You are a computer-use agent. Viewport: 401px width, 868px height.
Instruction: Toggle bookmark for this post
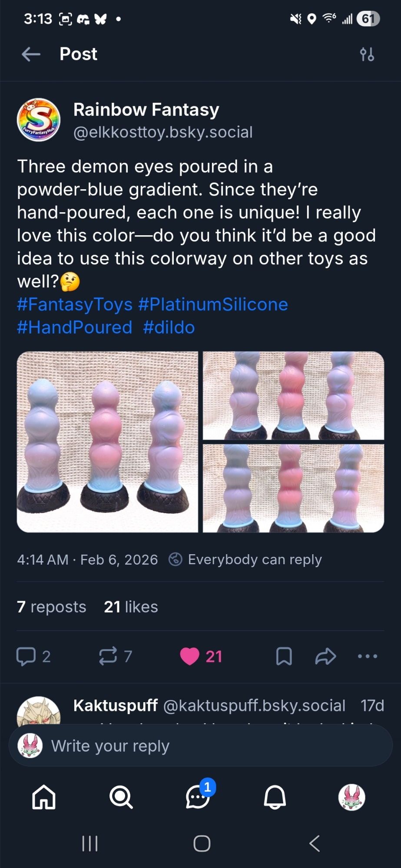point(284,656)
